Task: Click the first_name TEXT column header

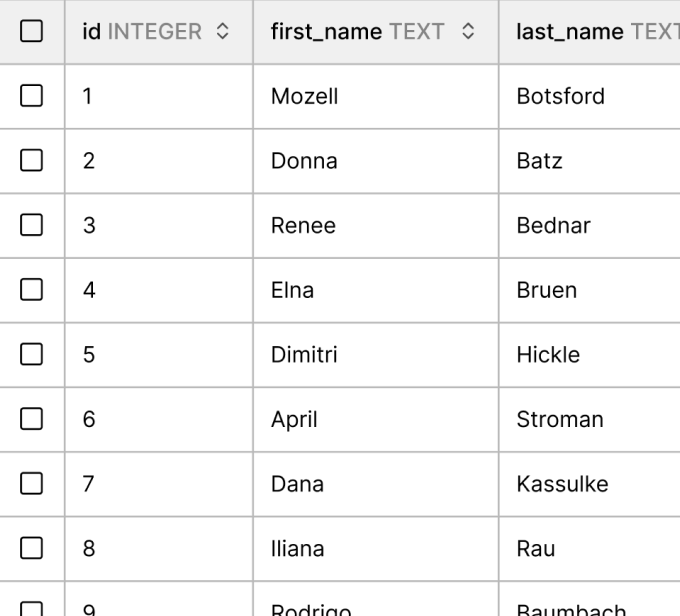Action: [357, 32]
